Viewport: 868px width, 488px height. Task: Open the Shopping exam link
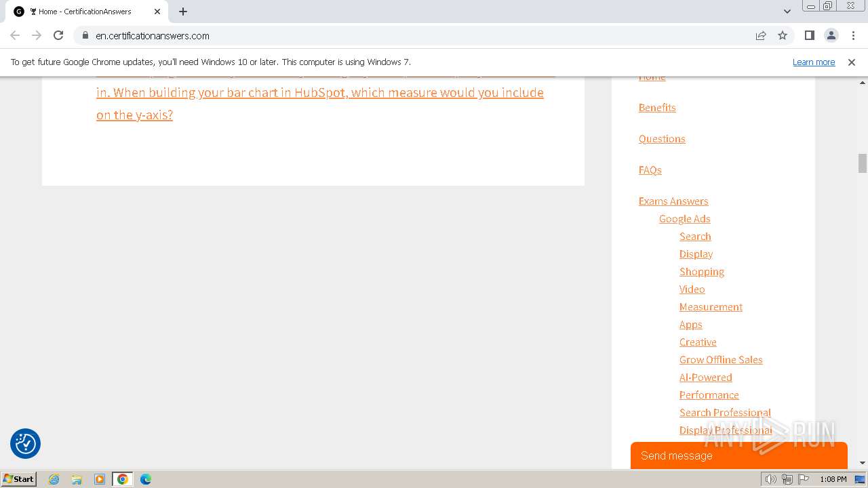tap(702, 271)
